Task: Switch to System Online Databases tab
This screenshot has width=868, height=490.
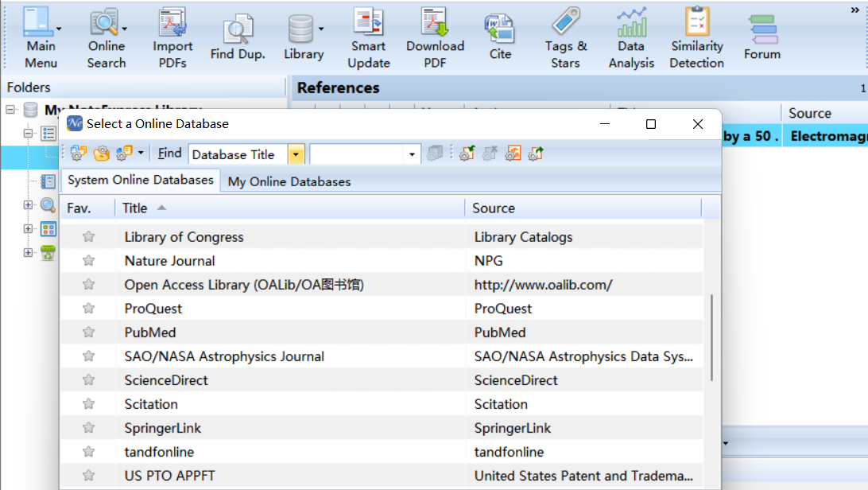Action: (141, 180)
